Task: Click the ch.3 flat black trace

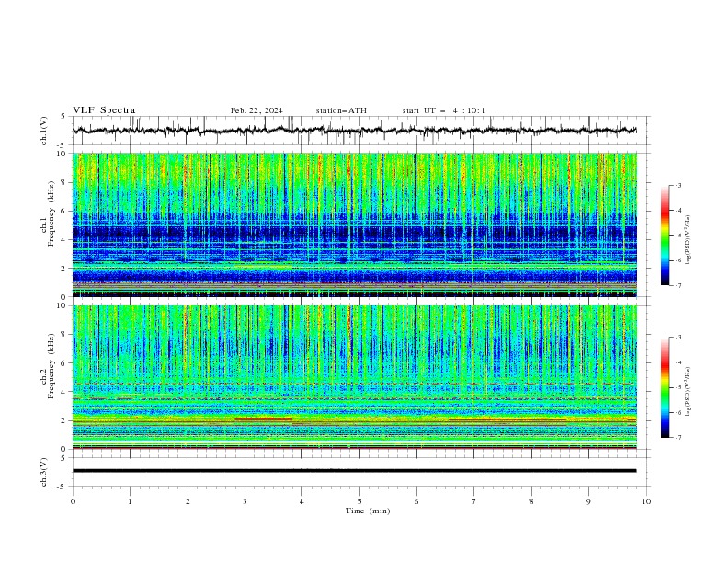Action: pyautogui.click(x=354, y=471)
